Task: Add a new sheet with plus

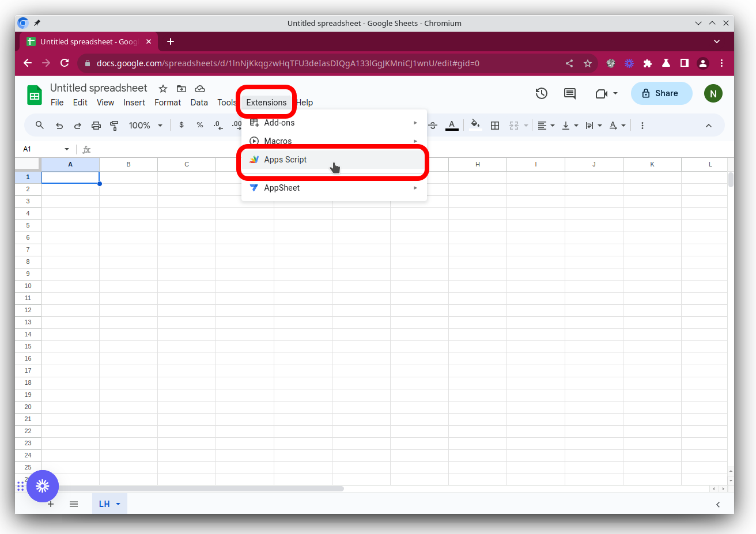Action: [x=51, y=504]
